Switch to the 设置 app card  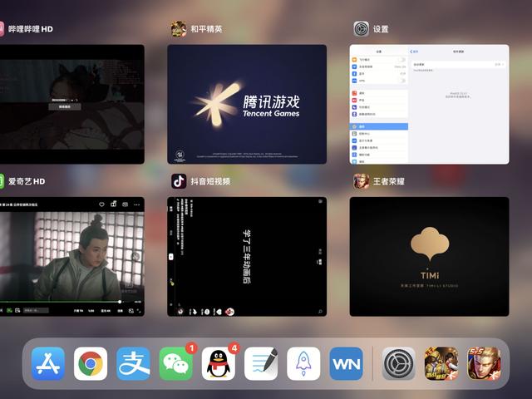(429, 104)
